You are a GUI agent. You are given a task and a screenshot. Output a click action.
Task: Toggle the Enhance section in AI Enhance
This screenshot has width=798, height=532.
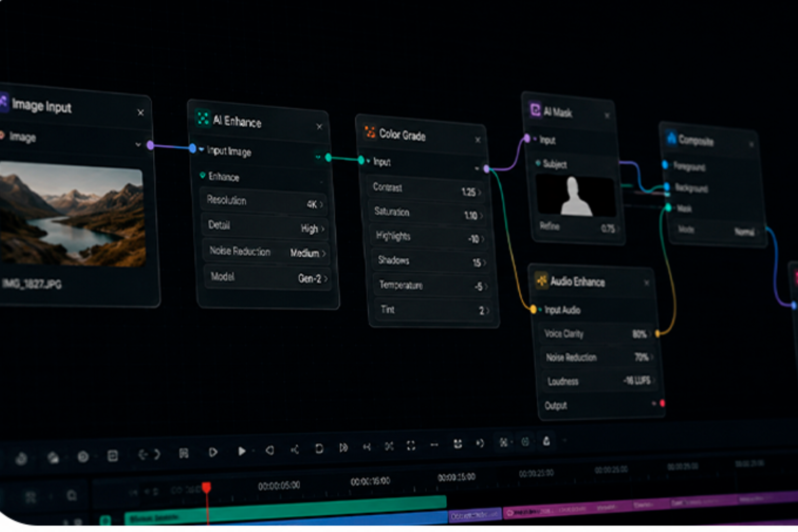pos(203,176)
